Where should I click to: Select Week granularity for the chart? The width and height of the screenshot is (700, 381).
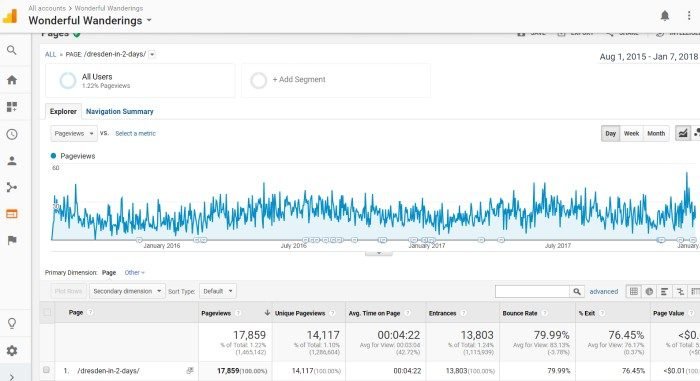click(631, 133)
